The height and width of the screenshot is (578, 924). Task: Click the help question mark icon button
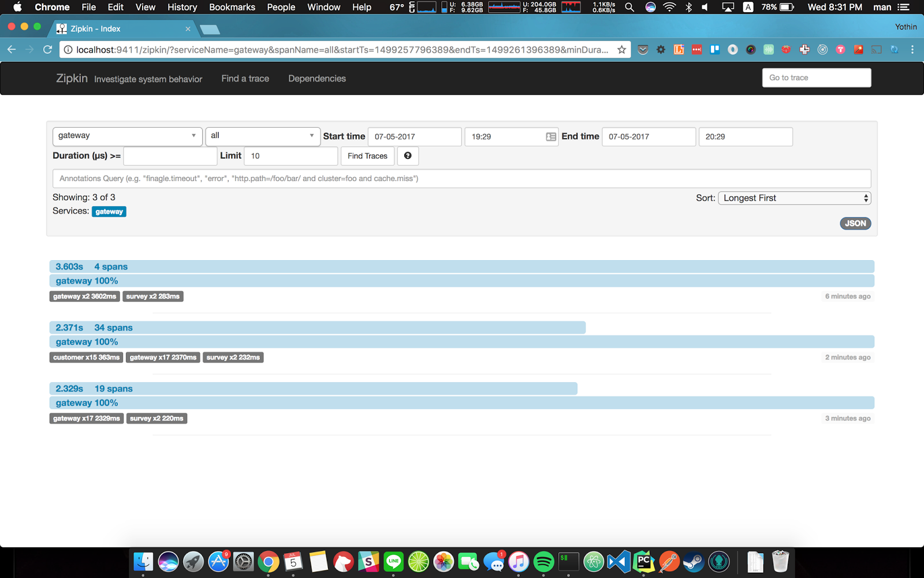click(408, 156)
